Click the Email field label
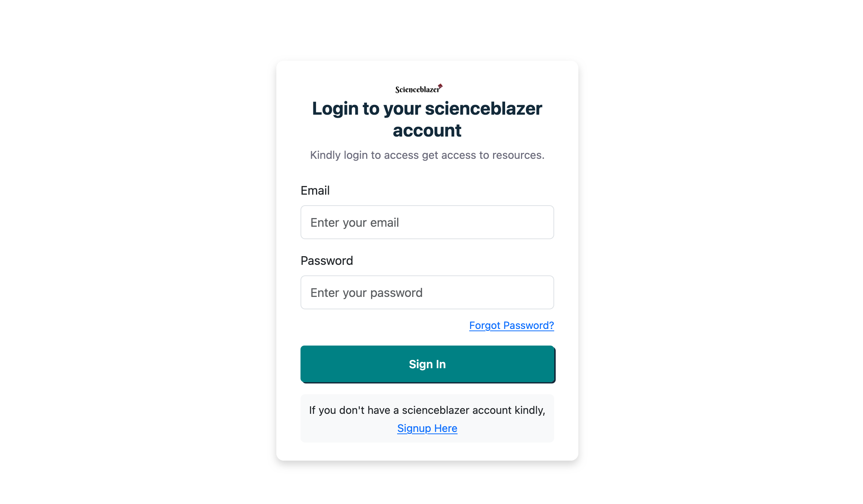Viewport: 863px width, 504px height. click(x=315, y=191)
